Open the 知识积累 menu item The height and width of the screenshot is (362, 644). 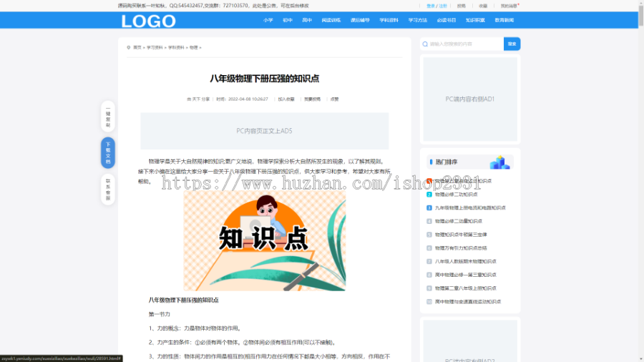point(475,20)
